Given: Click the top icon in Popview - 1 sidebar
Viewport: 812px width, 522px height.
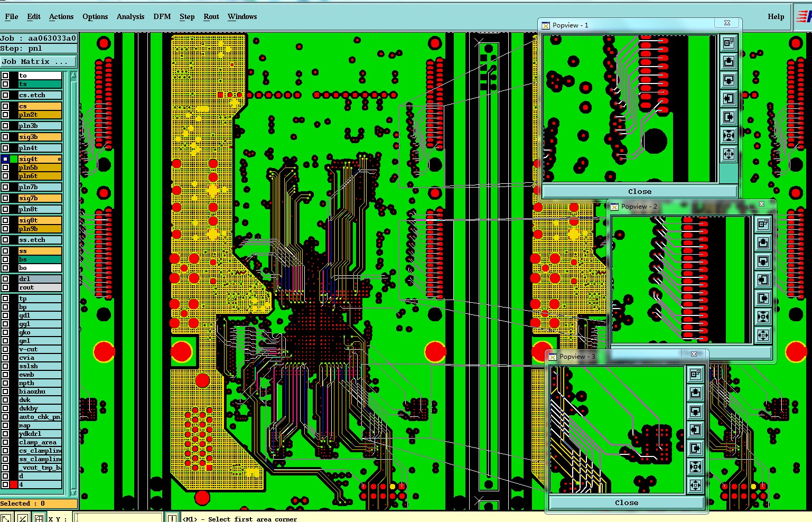Looking at the screenshot, I should coord(729,43).
